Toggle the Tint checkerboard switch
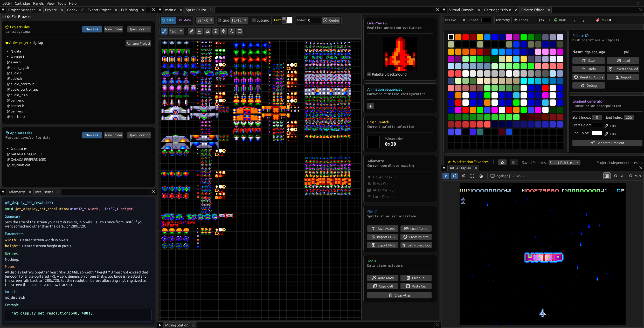This screenshot has height=328, width=644. click(287, 20)
